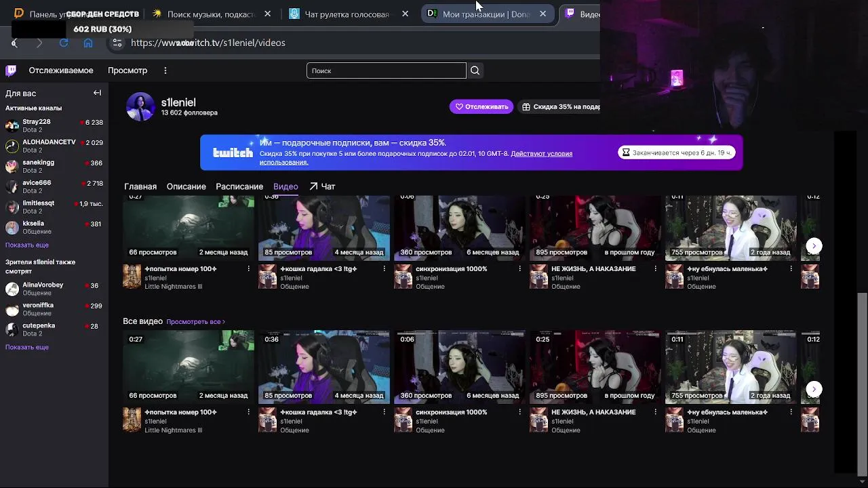Click the browser home icon
868x488 pixels.
pyautogui.click(x=88, y=43)
